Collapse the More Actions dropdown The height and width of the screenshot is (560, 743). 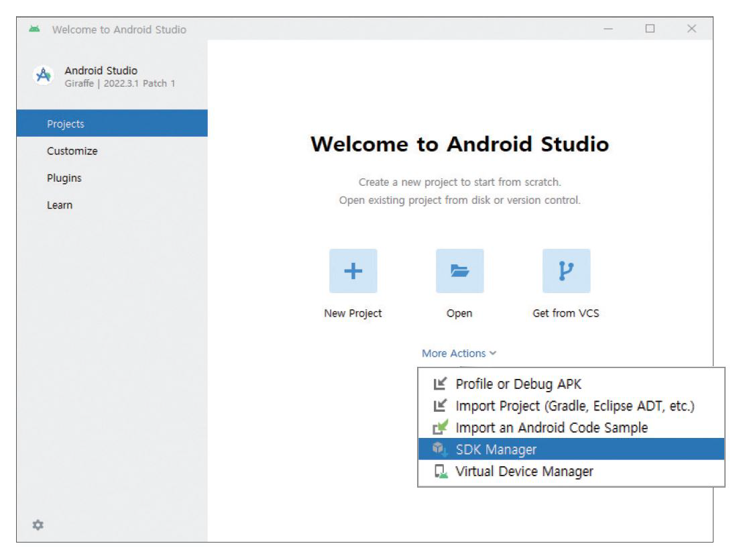[x=459, y=353]
